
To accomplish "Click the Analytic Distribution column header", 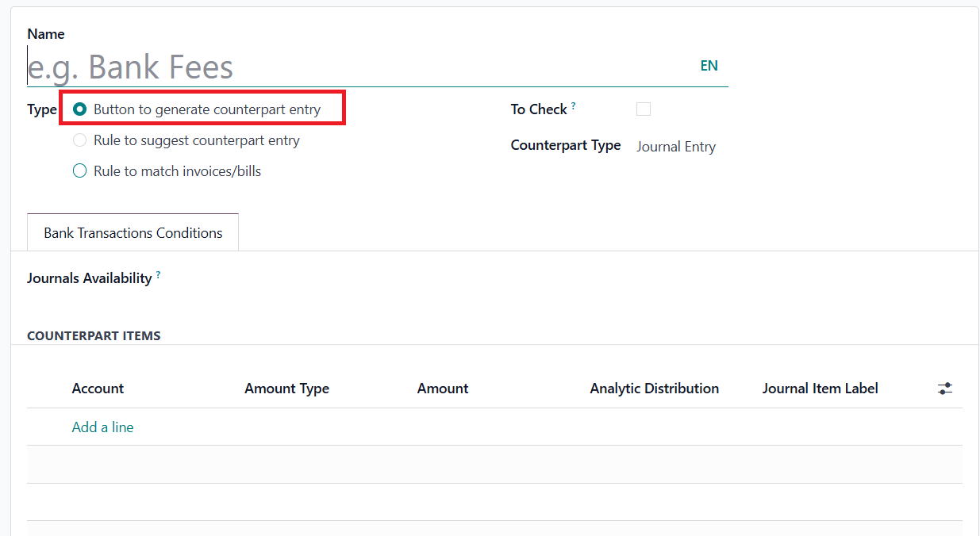I will pos(654,389).
